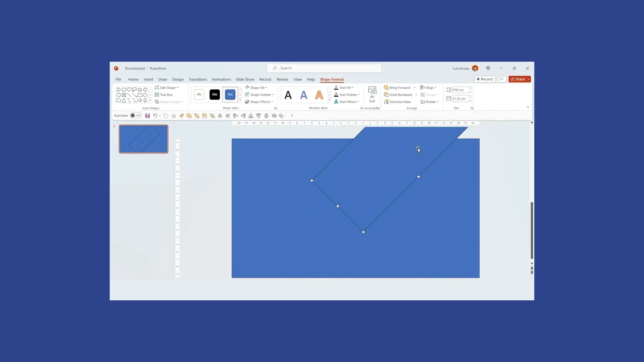Viewport: 644px width, 362px height.
Task: Expand the Shape Styles gallery more arrow
Action: 240,101
